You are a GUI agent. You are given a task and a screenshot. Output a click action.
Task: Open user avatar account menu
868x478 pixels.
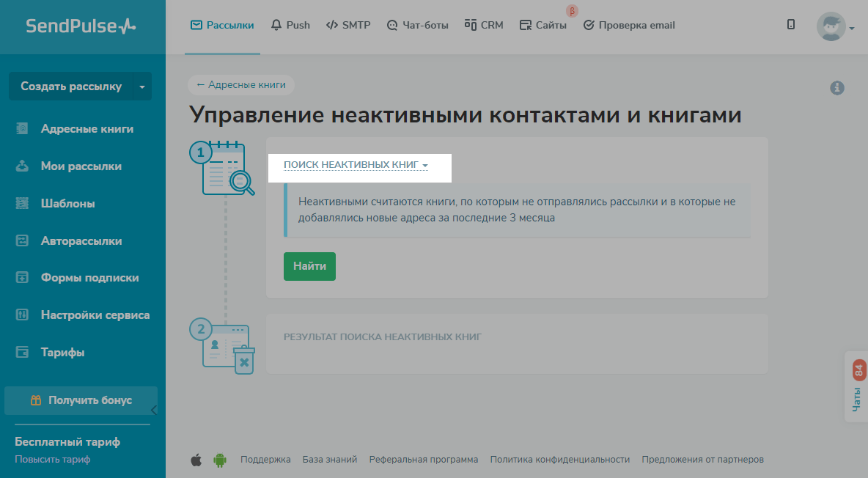pos(835,27)
